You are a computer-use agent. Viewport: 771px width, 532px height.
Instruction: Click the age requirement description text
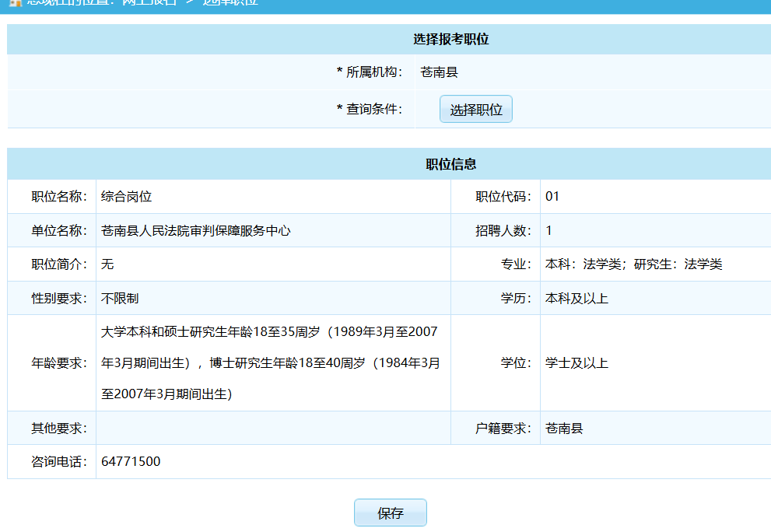point(270,363)
